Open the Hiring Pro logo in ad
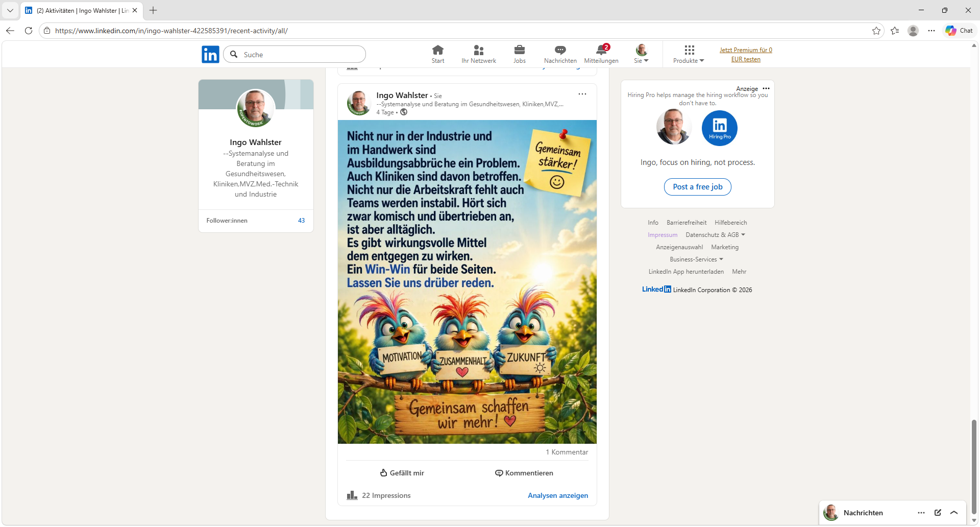This screenshot has height=527, width=980. pos(720,128)
